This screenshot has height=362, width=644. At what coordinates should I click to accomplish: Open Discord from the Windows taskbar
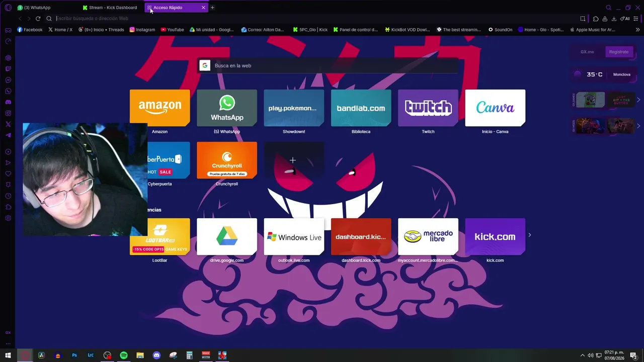point(156,355)
